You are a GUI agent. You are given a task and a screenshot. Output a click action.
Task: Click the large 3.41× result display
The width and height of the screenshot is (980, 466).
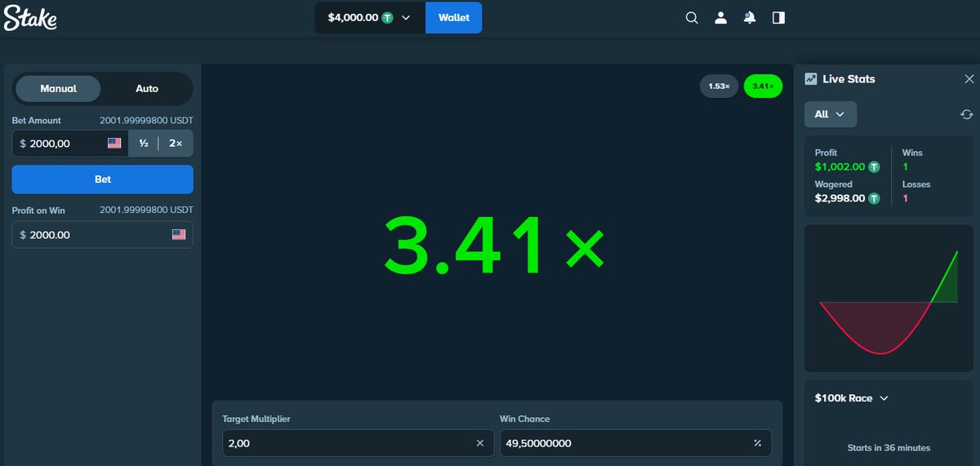pos(495,245)
